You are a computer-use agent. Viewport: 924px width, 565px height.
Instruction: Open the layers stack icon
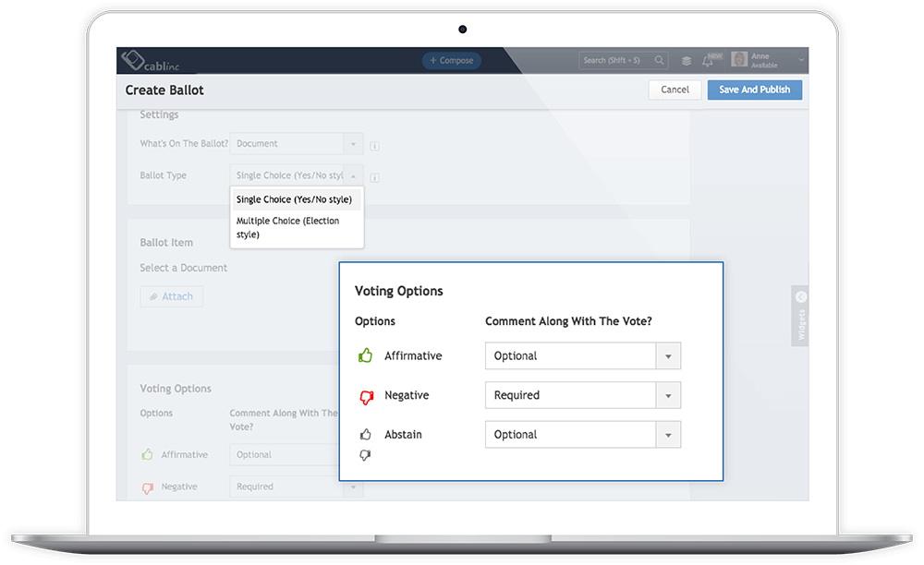[x=687, y=61]
